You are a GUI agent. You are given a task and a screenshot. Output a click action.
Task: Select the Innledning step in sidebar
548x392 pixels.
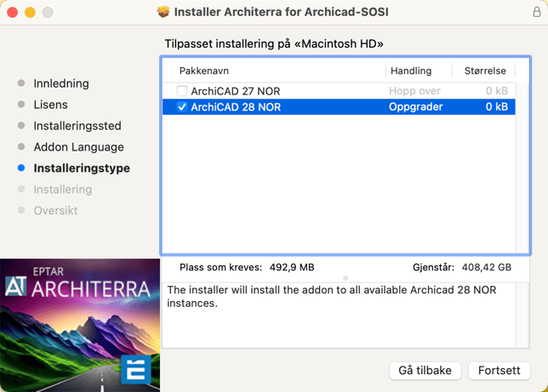coord(61,83)
